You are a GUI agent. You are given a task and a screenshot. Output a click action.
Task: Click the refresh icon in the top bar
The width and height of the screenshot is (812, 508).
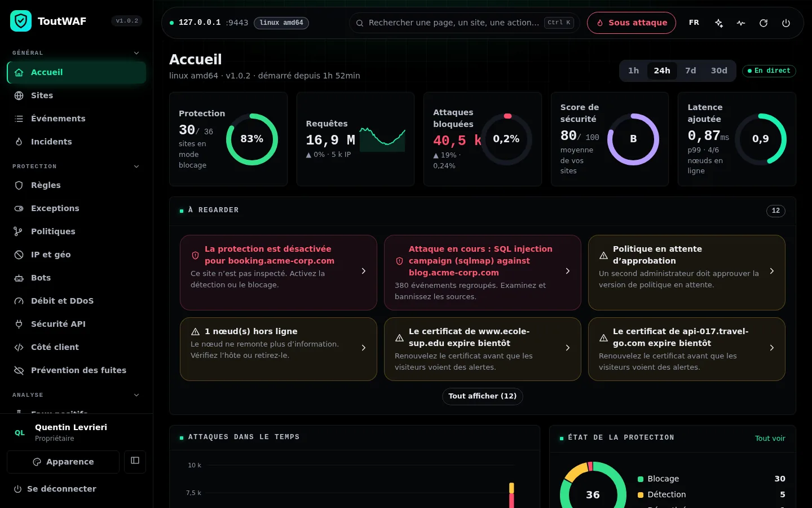[x=764, y=23]
